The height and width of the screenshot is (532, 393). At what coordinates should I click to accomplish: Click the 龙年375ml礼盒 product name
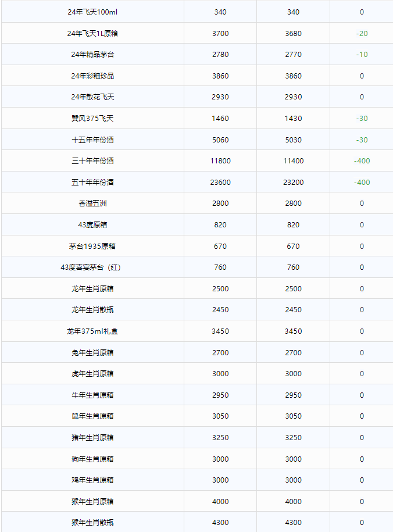(92, 331)
